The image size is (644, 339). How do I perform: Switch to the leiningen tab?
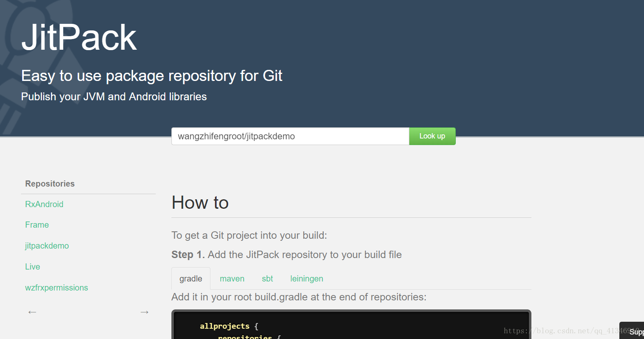tap(307, 279)
